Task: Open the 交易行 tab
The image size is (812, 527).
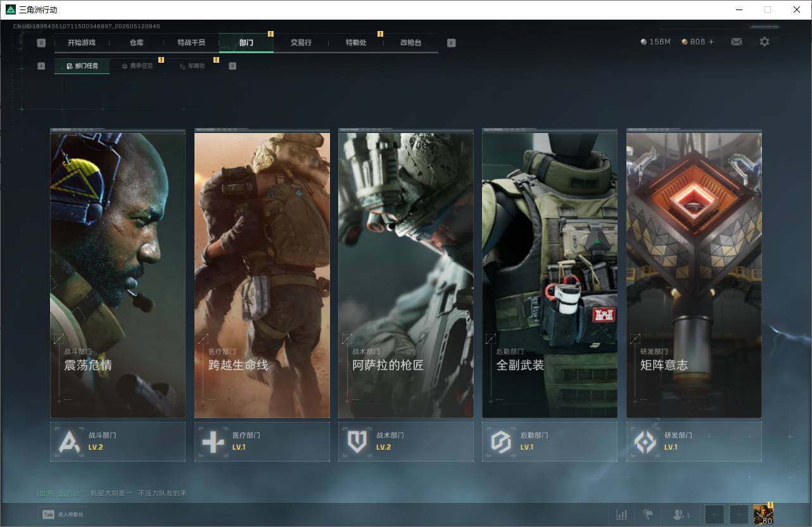Action: (301, 42)
